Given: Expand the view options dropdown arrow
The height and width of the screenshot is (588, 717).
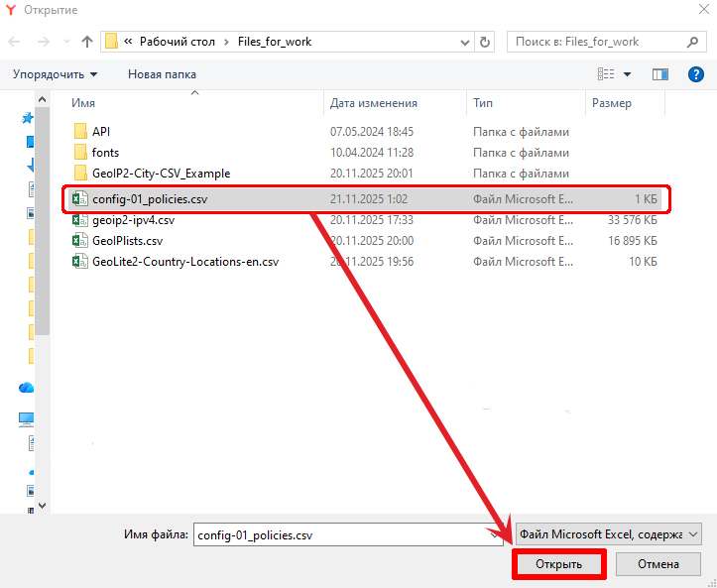Looking at the screenshot, I should coord(628,74).
